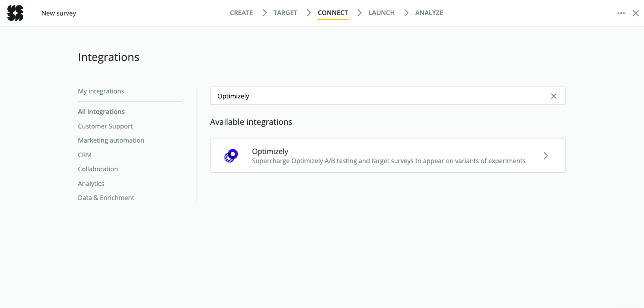Click the chevron between CREATE and TARGET
This screenshot has height=308, width=644.
click(264, 13)
